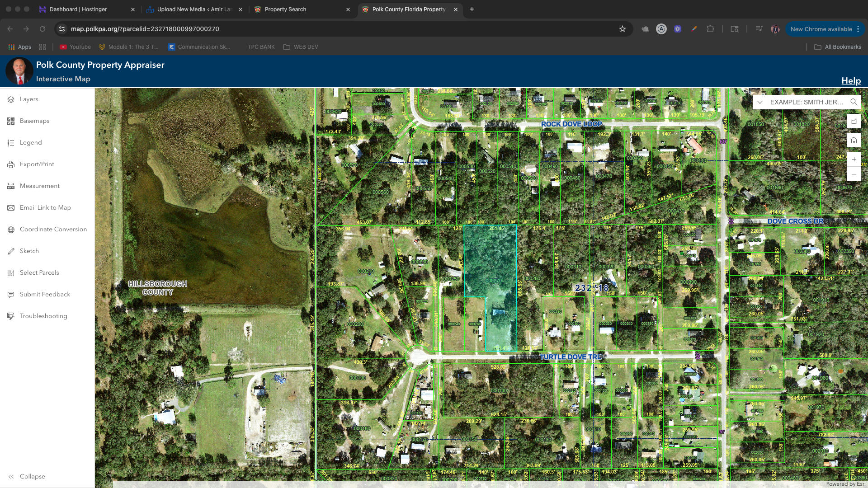Open the Layers panel

pos(28,99)
